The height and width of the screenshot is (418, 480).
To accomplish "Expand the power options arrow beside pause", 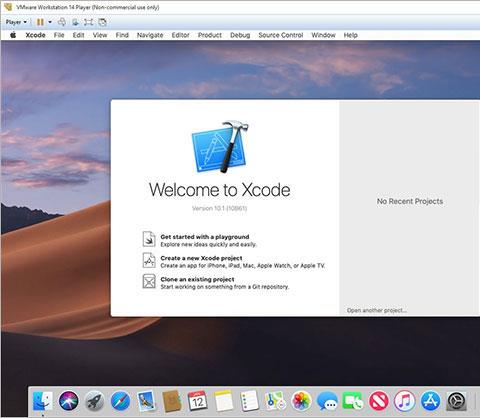I will coord(50,22).
